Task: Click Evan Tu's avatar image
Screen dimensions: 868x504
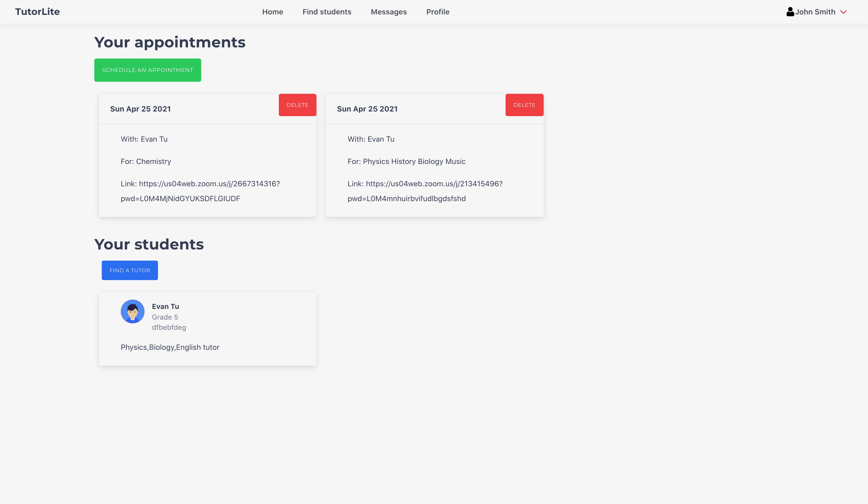Action: click(133, 311)
